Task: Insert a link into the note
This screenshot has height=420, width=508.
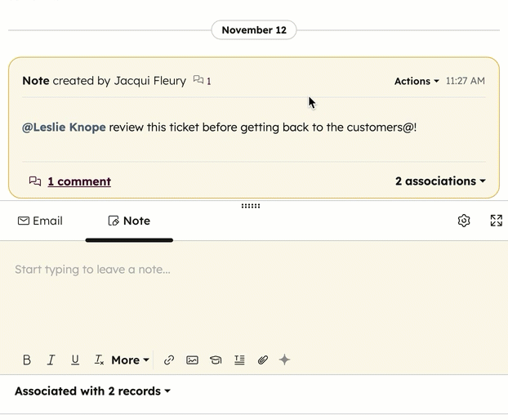Action: click(x=169, y=360)
